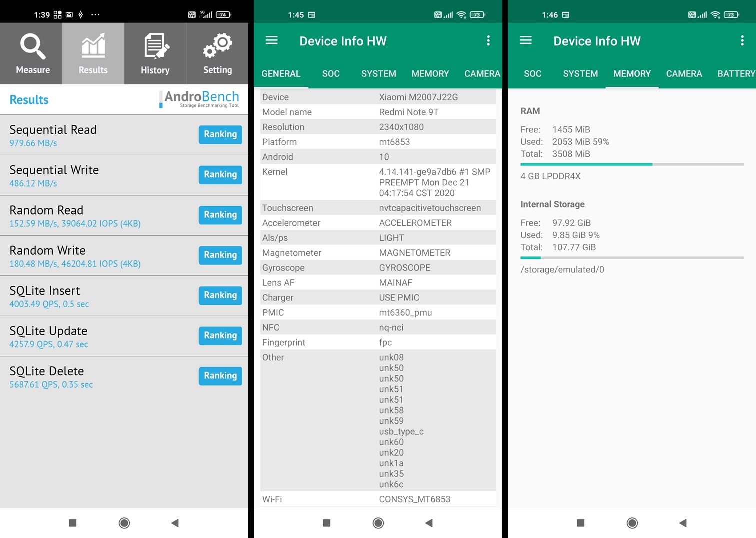Image resolution: width=756 pixels, height=538 pixels.
Task: Switch to BATTERY tab in right screen
Action: point(736,74)
